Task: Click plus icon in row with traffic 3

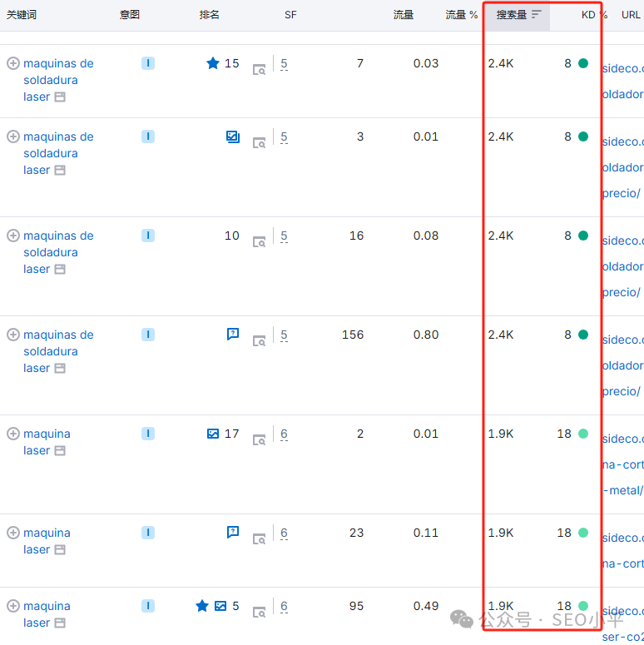Action: coord(13,136)
